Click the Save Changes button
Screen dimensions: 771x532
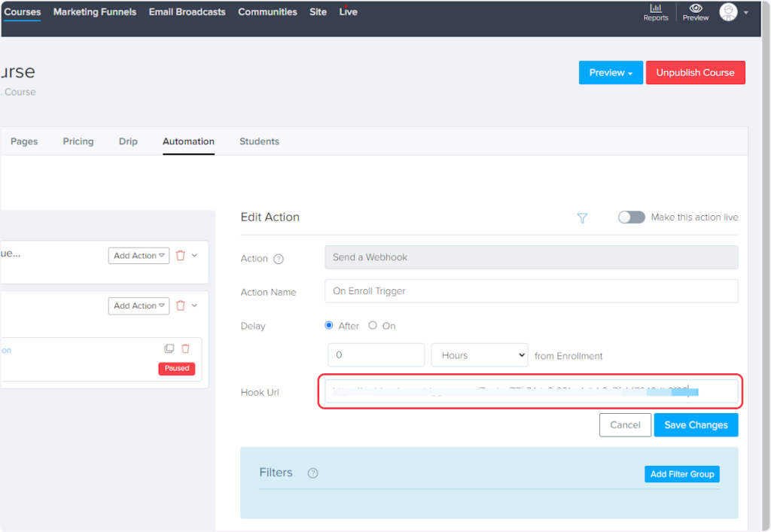[696, 425]
